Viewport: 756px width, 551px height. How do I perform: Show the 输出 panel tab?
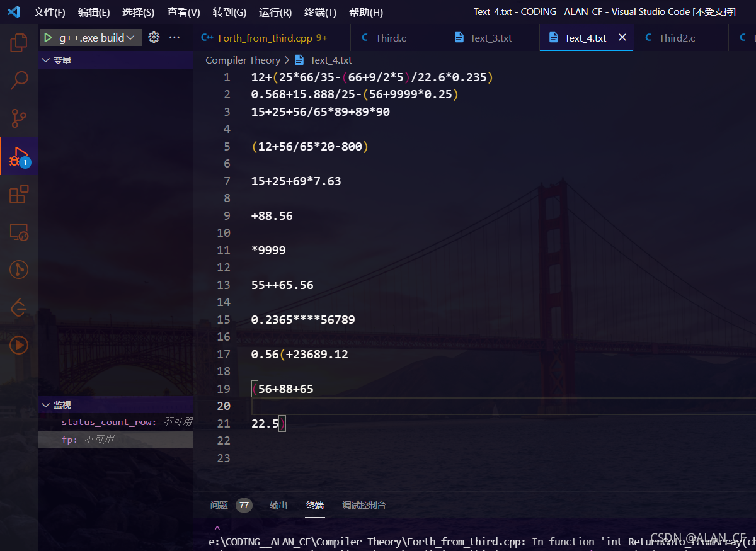click(278, 505)
